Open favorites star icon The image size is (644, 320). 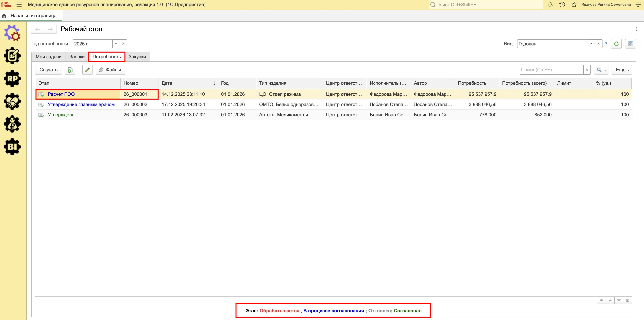(574, 5)
